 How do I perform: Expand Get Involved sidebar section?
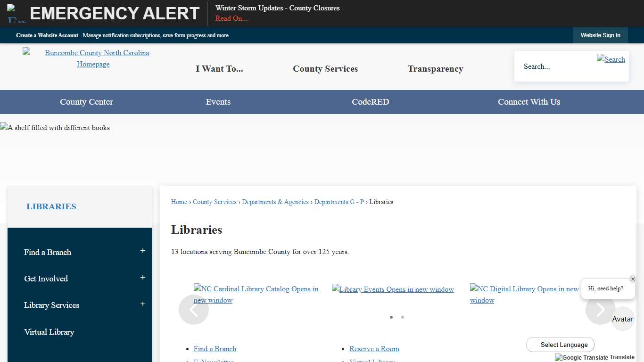[143, 278]
